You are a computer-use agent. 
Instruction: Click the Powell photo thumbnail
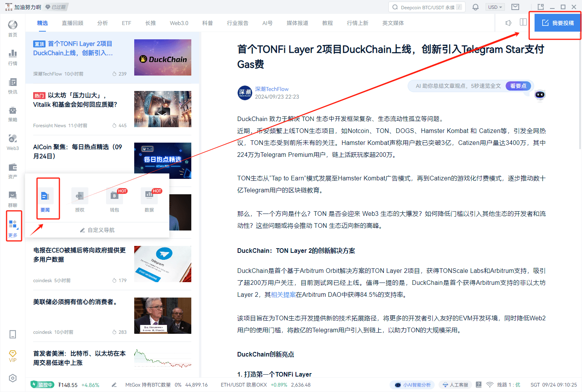tap(163, 316)
